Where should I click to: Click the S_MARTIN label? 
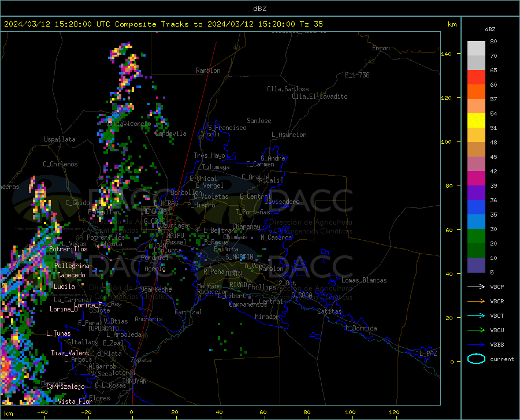pos(239,257)
